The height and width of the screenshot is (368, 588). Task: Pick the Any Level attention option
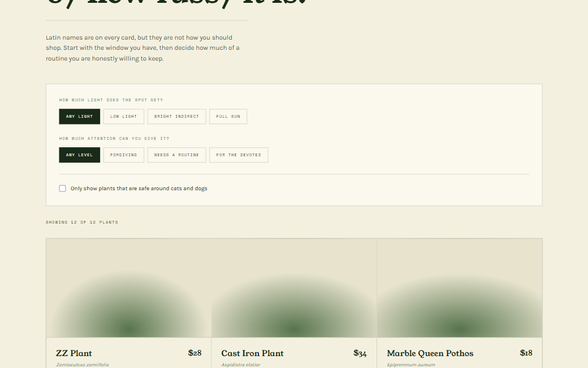click(x=80, y=155)
